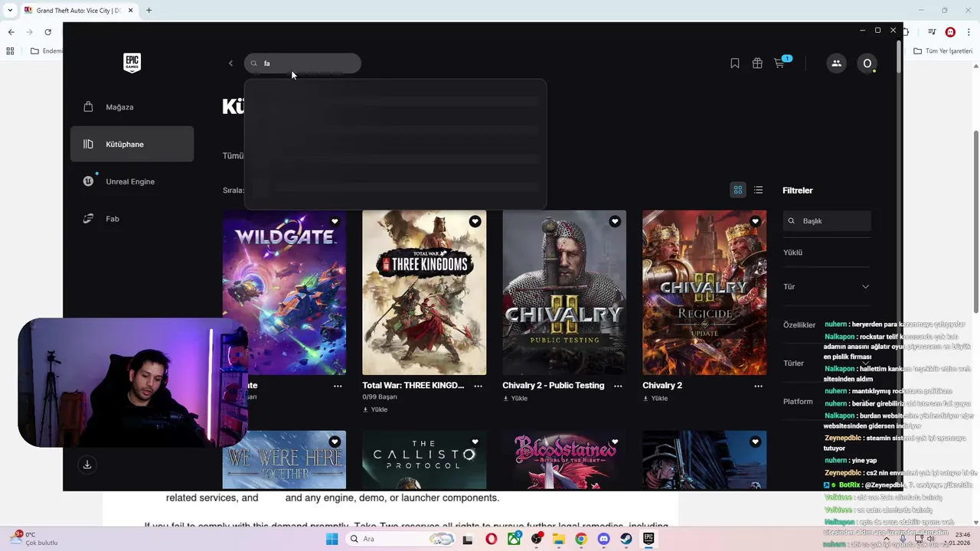This screenshot has width=980, height=551.
Task: Open Discord from the taskbar
Action: [x=603, y=539]
